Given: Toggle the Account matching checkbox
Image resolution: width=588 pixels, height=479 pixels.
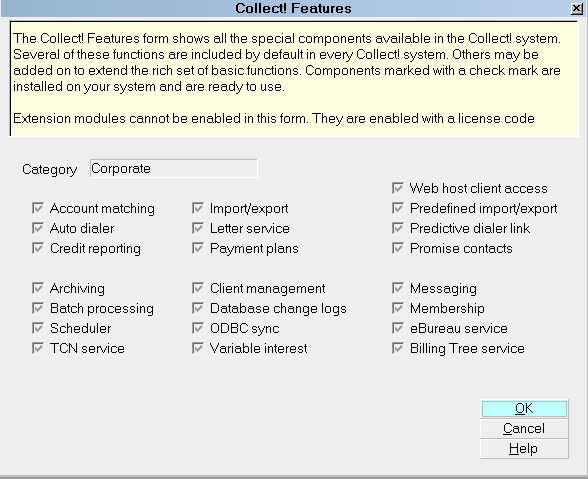Looking at the screenshot, I should pyautogui.click(x=38, y=208).
